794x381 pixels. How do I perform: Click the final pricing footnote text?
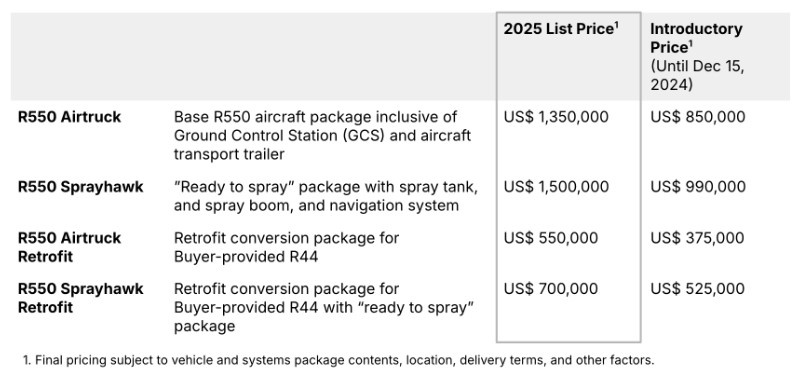(339, 360)
